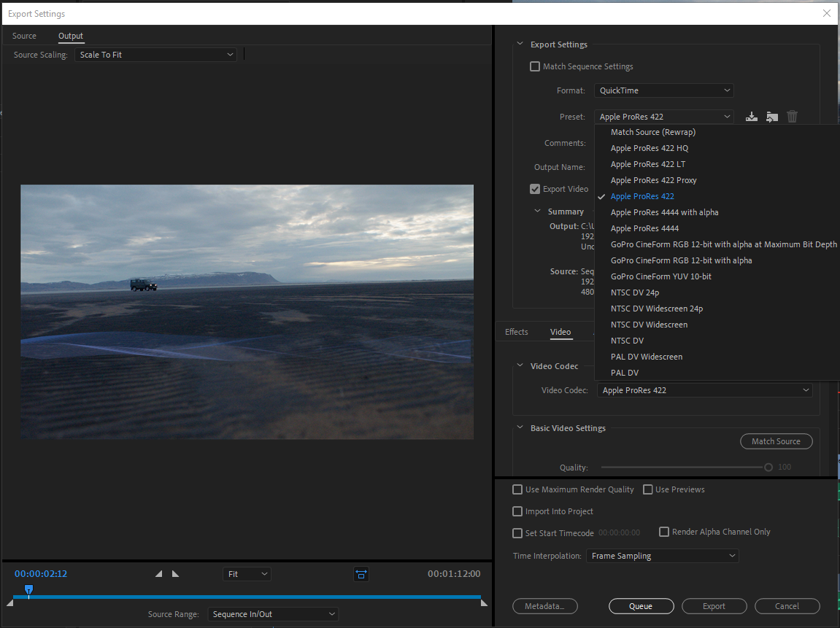840x628 pixels.
Task: Open the Metadata dialog button
Action: point(545,606)
